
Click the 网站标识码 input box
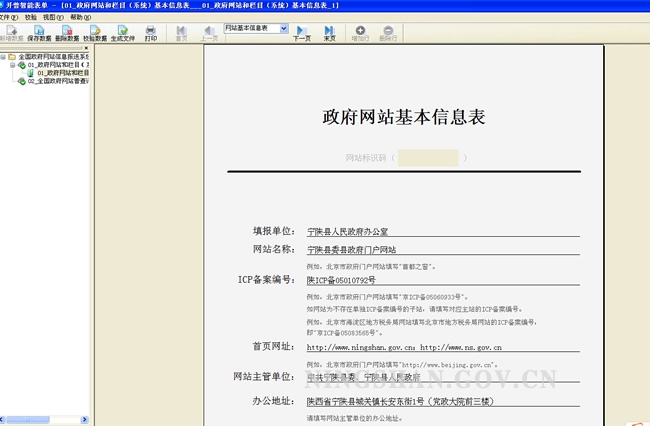tap(428, 158)
